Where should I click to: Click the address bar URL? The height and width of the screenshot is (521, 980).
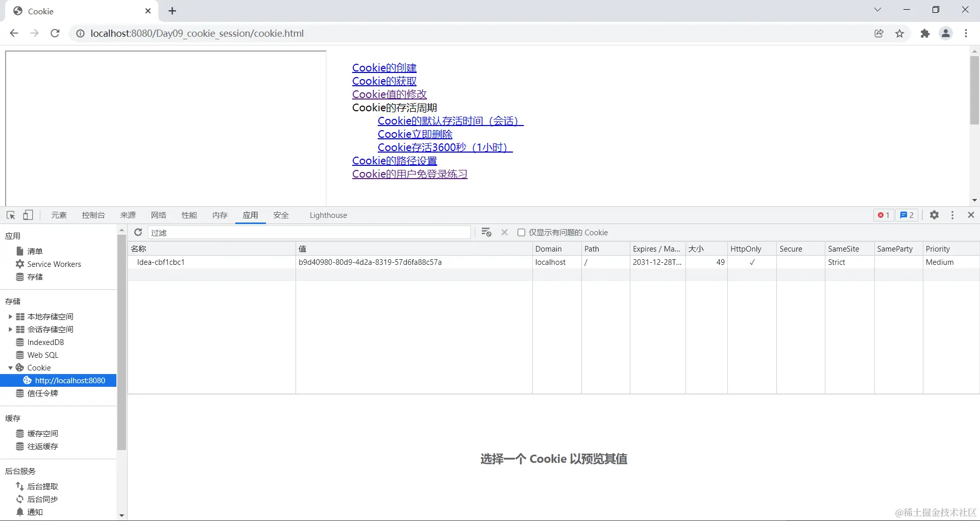tap(197, 33)
